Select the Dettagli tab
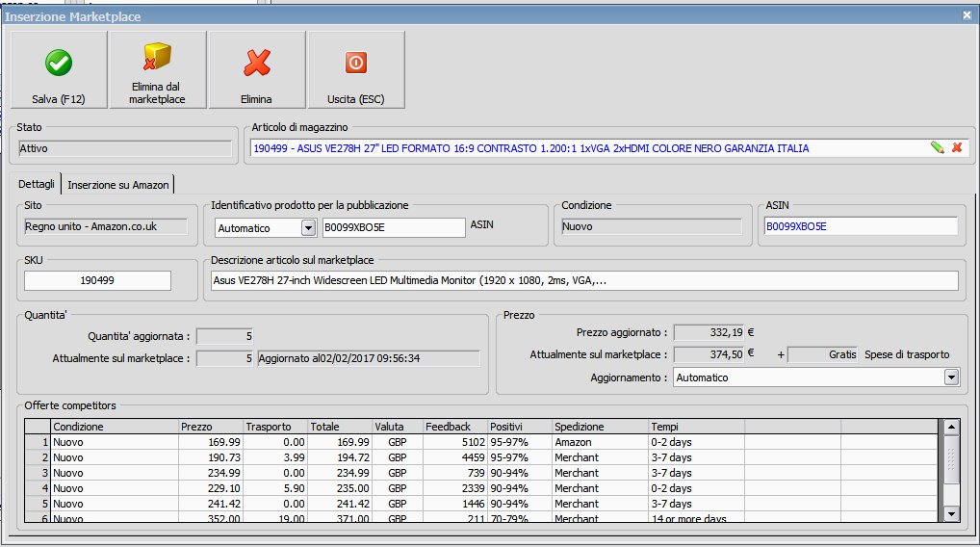This screenshot has height=547, width=980. 36,185
